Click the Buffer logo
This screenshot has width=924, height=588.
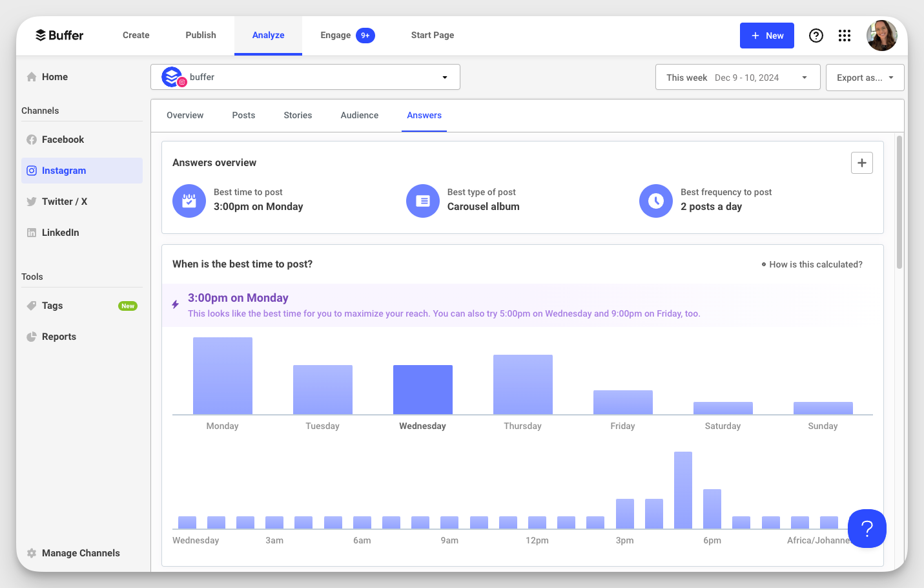pos(59,36)
